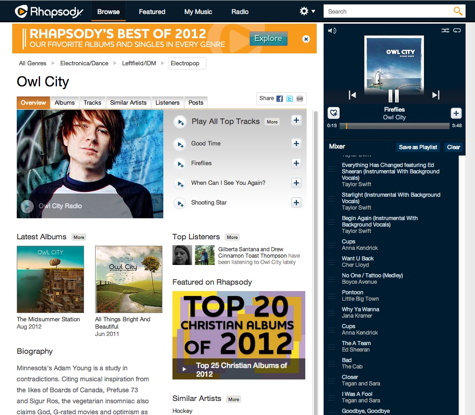The height and width of the screenshot is (415, 475).
Task: Add When Can I See You Again
Action: [296, 183]
